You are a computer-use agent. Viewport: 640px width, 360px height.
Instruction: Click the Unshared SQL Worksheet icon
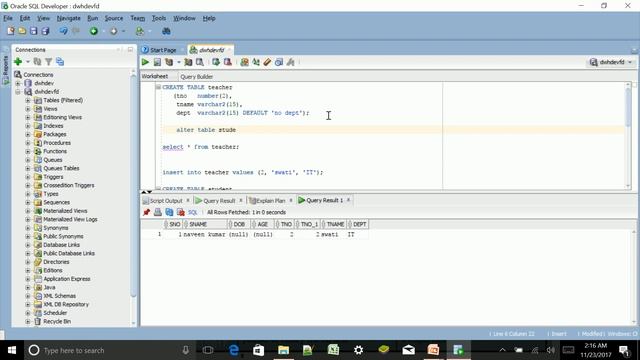[x=244, y=62]
